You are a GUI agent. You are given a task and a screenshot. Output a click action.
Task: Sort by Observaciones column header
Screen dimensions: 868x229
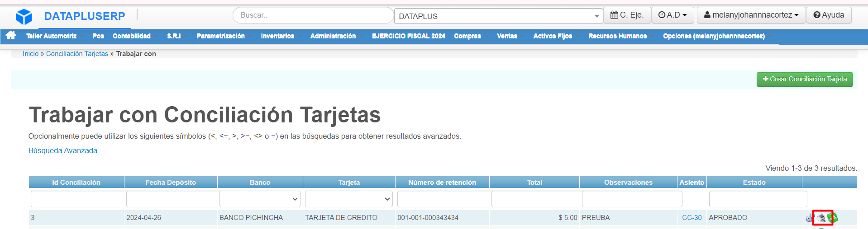pyautogui.click(x=628, y=182)
